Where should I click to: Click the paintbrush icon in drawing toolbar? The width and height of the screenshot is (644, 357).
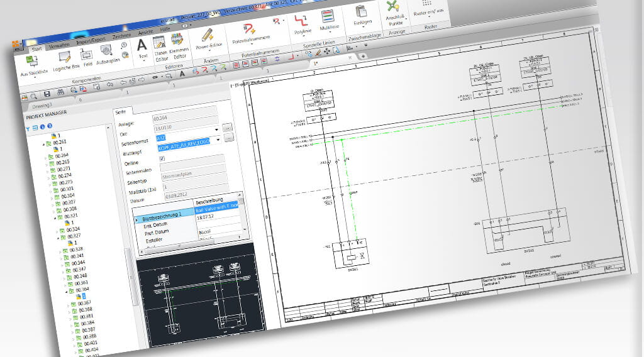click(x=318, y=53)
